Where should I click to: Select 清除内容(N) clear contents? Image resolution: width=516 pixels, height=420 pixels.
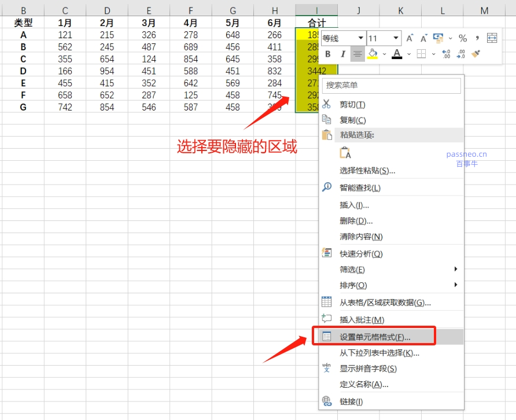click(391, 237)
